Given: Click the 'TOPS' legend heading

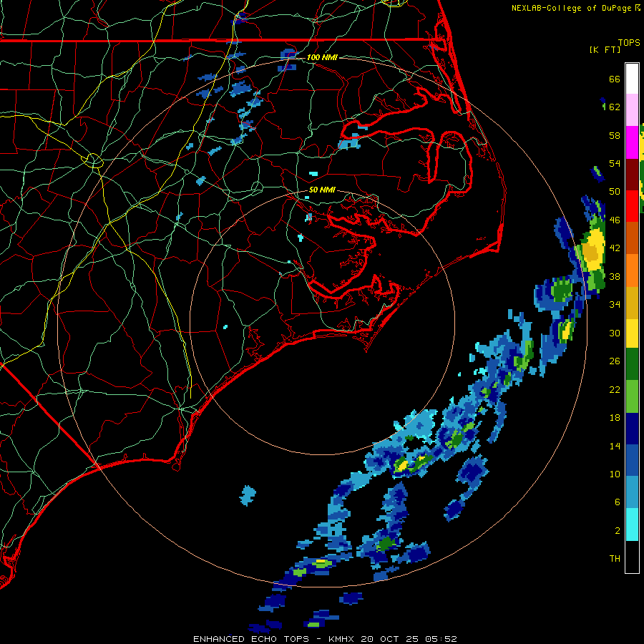Looking at the screenshot, I should click(x=629, y=43).
